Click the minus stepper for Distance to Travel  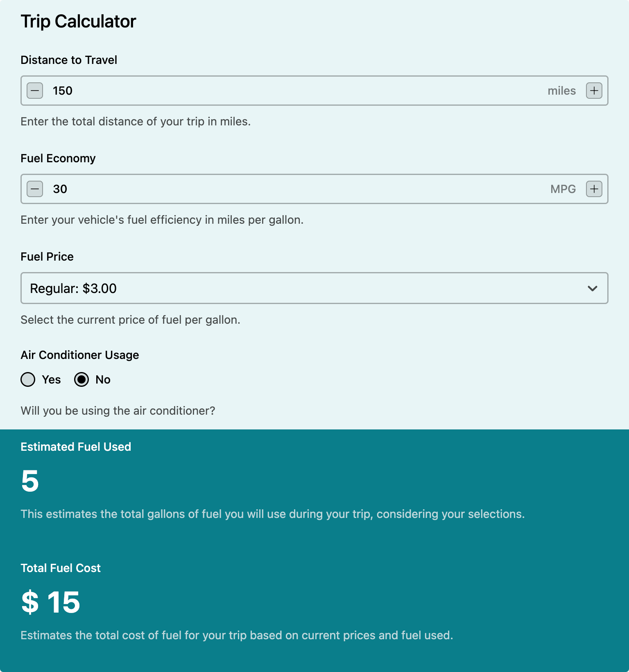[34, 91]
